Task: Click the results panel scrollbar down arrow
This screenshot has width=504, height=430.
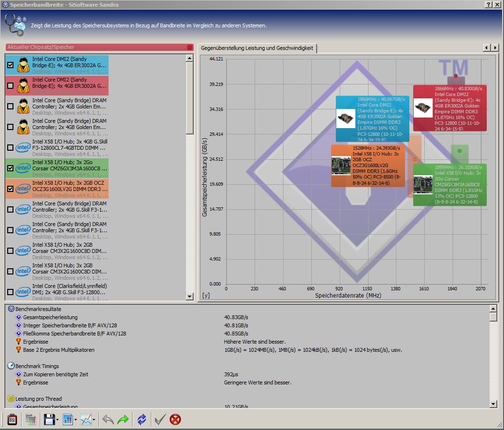Action: pyautogui.click(x=493, y=404)
